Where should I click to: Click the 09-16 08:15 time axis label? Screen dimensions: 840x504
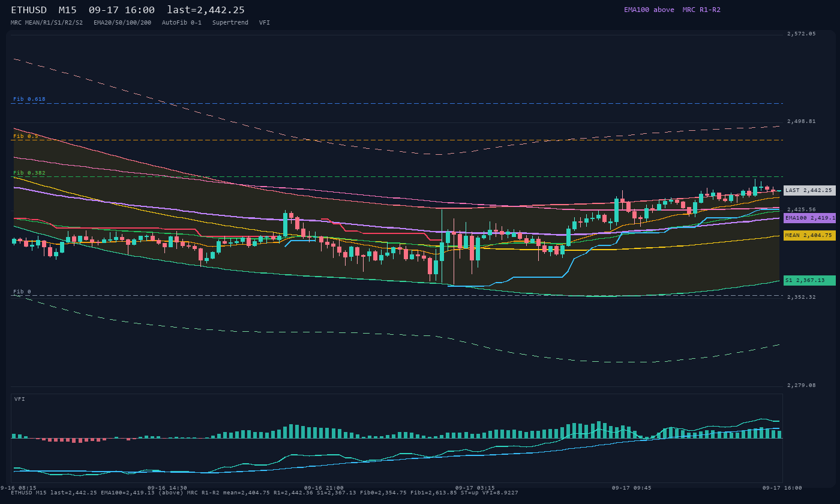[18, 488]
